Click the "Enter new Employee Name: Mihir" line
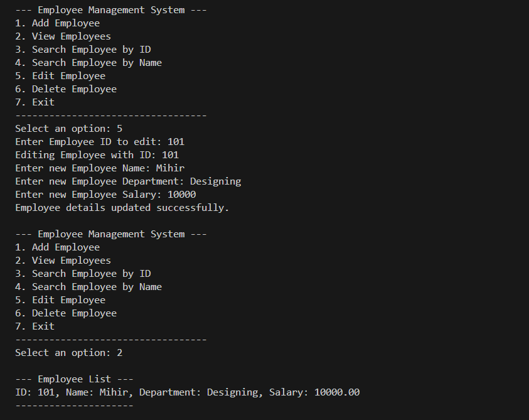Screen dimensions: 529x420 tap(100, 168)
